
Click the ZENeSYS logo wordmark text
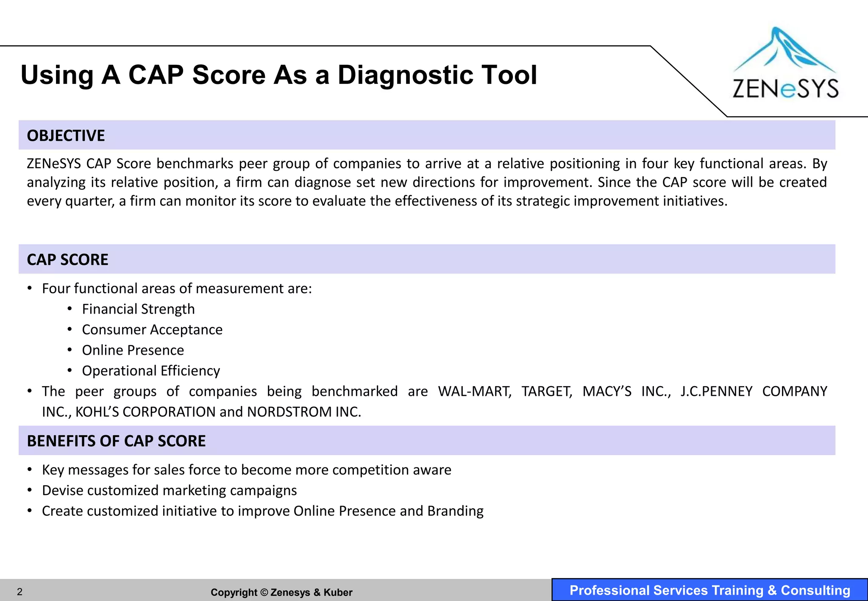[785, 89]
